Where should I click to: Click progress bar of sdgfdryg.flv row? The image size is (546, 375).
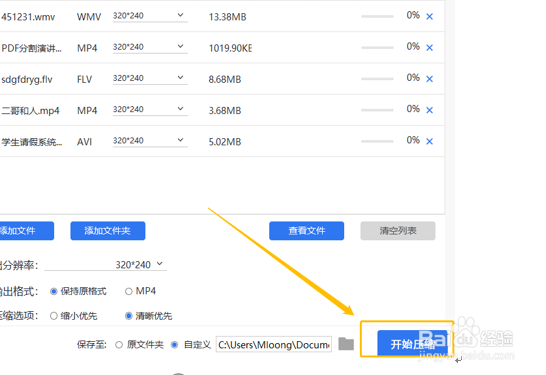pos(377,79)
